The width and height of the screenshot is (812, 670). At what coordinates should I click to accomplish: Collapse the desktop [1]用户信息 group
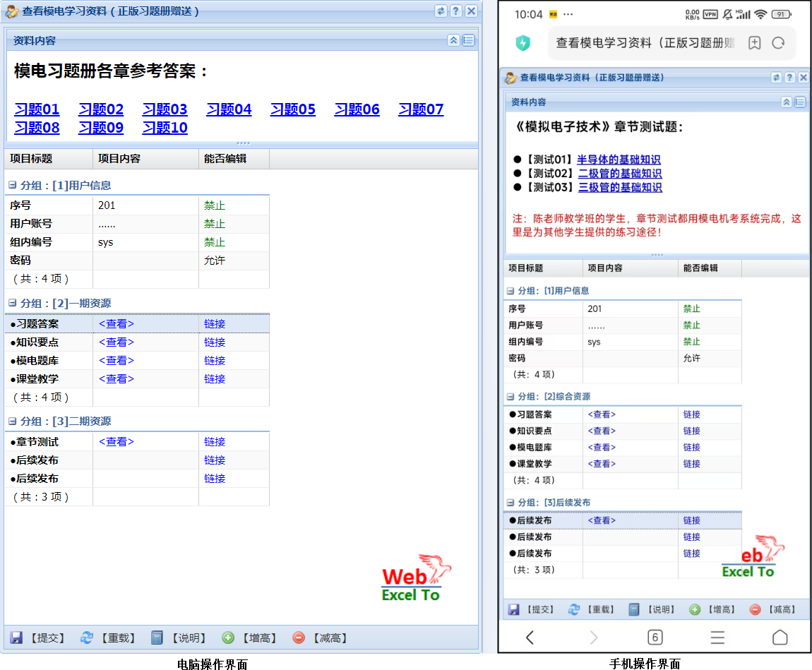[13, 186]
